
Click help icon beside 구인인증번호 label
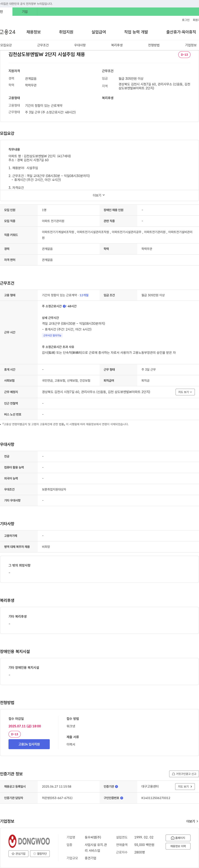tap(122, 798)
